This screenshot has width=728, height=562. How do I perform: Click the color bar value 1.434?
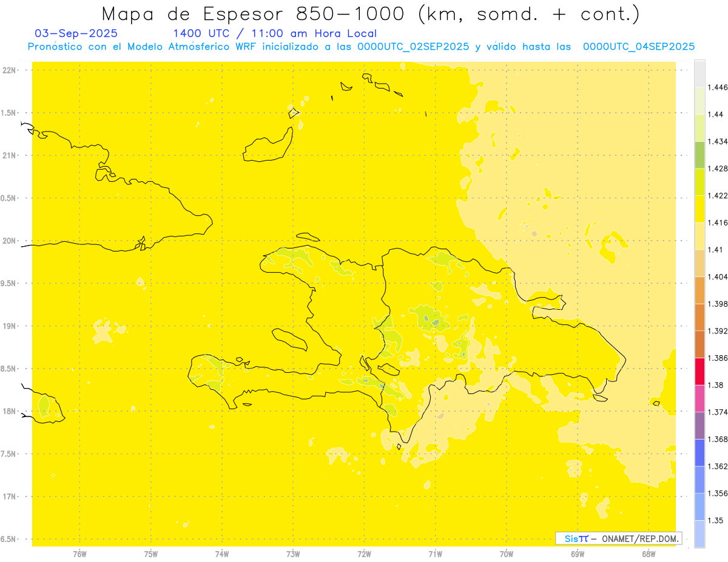coord(718,141)
